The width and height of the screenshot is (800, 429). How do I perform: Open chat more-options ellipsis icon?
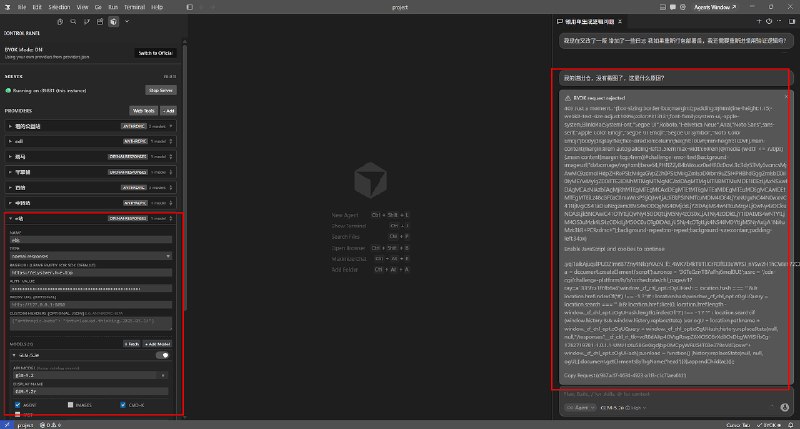coord(779,21)
